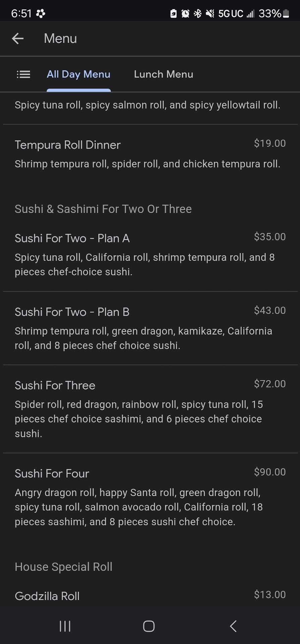The width and height of the screenshot is (300, 644).
Task: Tap the Android back navigation chevron
Action: click(233, 626)
